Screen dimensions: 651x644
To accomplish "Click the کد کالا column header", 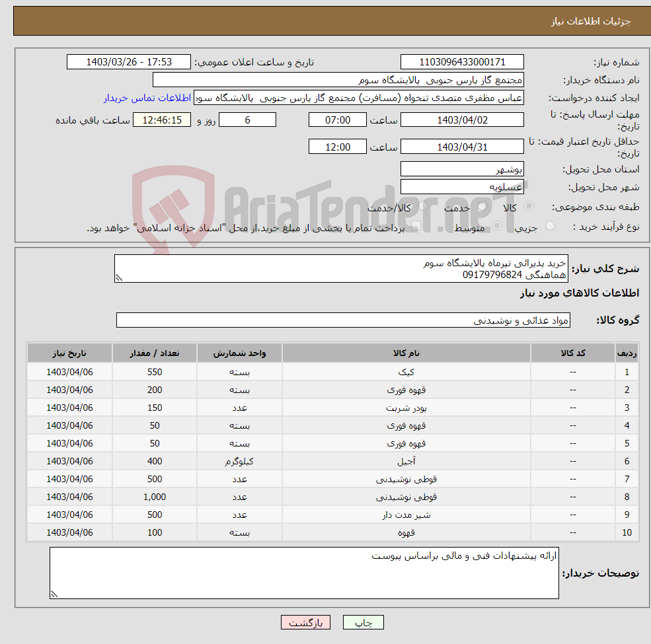I will click(x=573, y=353).
